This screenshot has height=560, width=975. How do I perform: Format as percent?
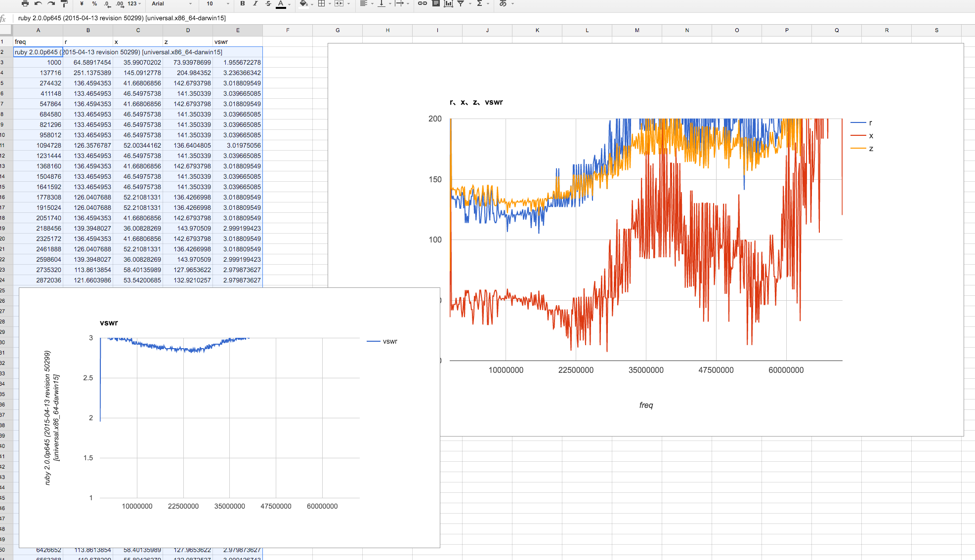[x=94, y=3]
